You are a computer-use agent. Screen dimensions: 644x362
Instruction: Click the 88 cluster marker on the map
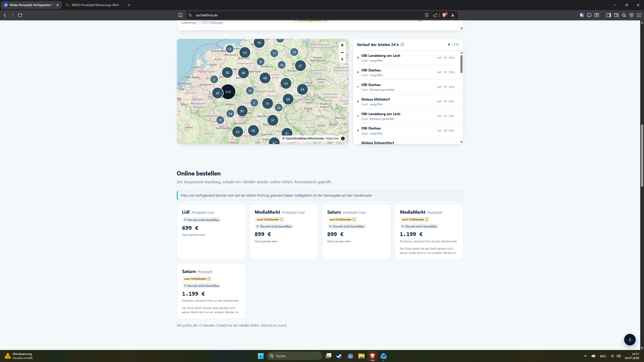click(x=265, y=78)
